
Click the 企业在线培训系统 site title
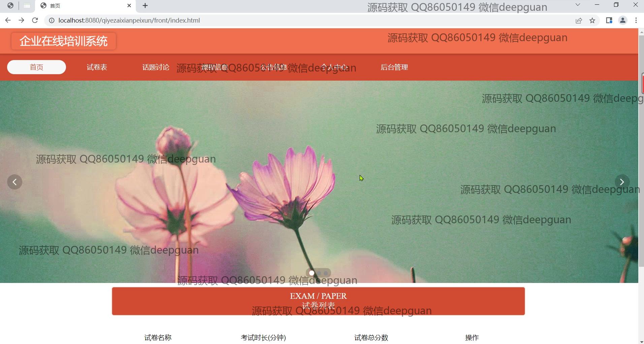coord(64,41)
